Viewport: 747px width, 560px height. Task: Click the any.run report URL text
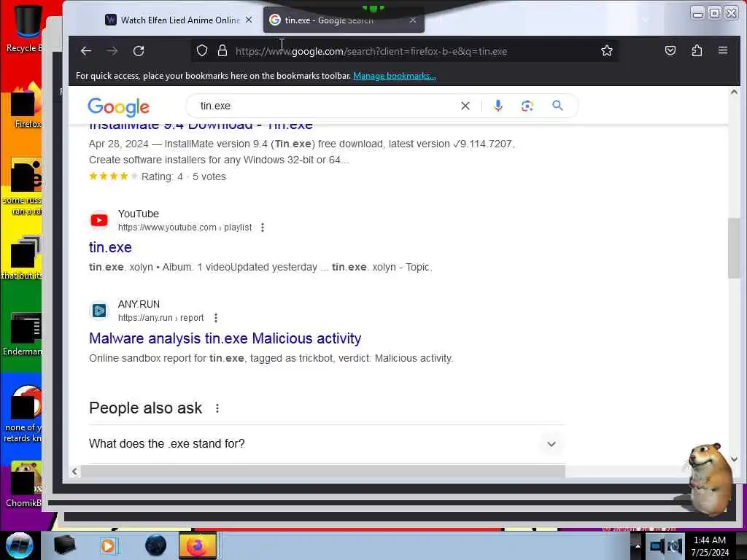(160, 318)
